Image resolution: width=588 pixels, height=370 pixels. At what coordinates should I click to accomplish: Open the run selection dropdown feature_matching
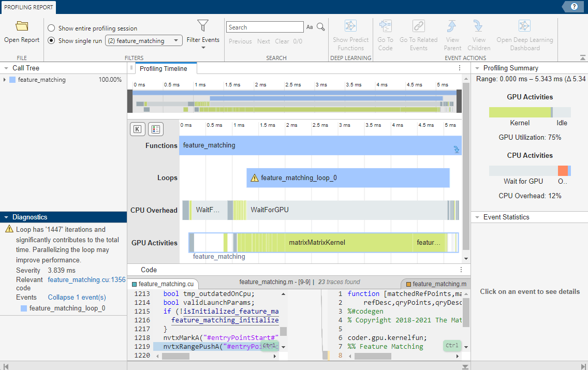[x=144, y=41]
